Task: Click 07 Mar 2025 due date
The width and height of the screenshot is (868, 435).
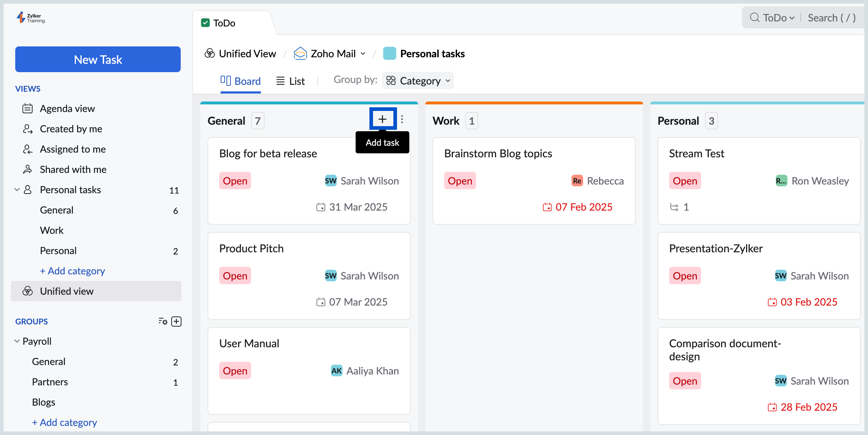Action: tap(352, 302)
